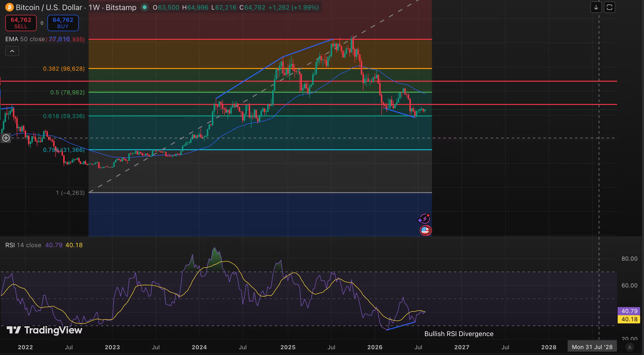This screenshot has height=355, width=644.
Task: Click the 2026 label on time axis
Action: click(x=375, y=347)
